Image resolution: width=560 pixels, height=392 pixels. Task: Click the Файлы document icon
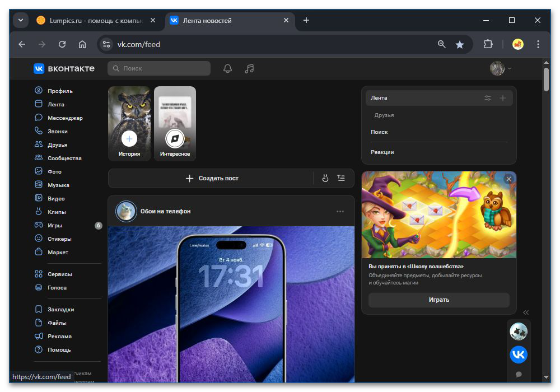39,323
